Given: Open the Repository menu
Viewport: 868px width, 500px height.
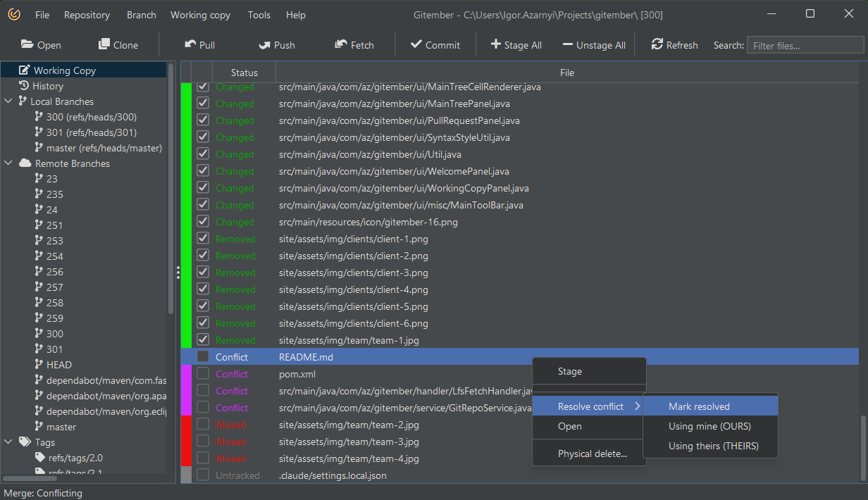Looking at the screenshot, I should 87,15.
